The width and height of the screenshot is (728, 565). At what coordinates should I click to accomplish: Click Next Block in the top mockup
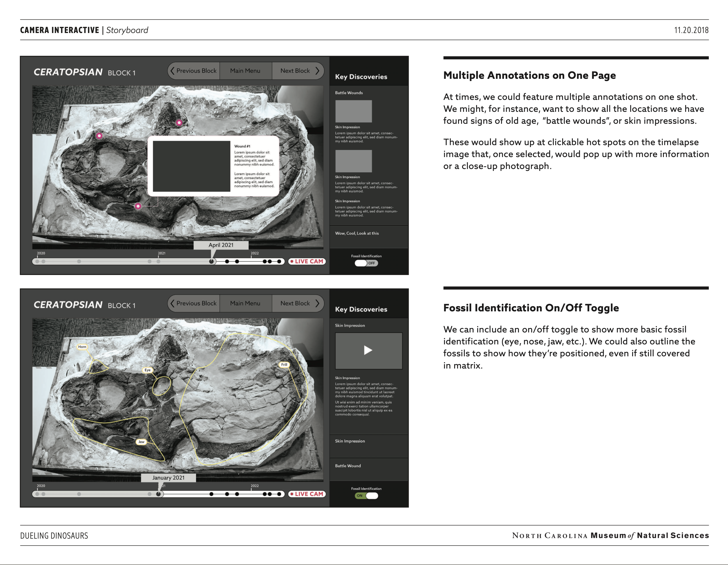tap(298, 70)
